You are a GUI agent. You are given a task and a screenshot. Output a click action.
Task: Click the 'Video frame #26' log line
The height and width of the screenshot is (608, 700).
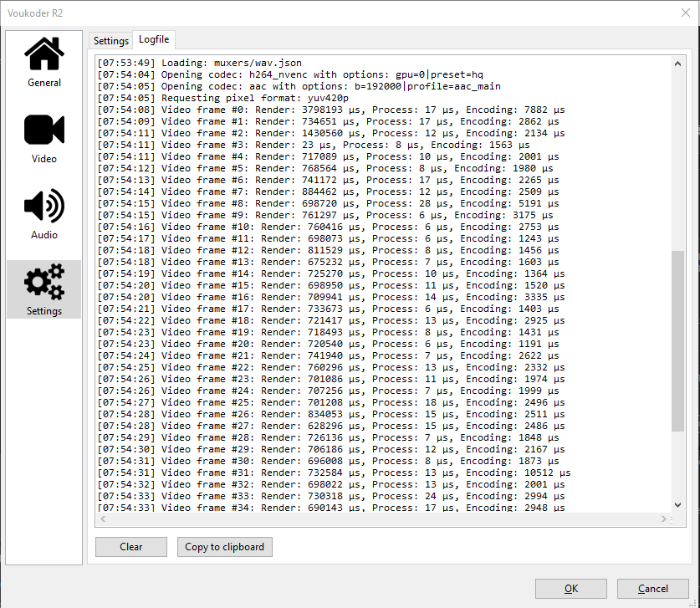tap(331, 414)
